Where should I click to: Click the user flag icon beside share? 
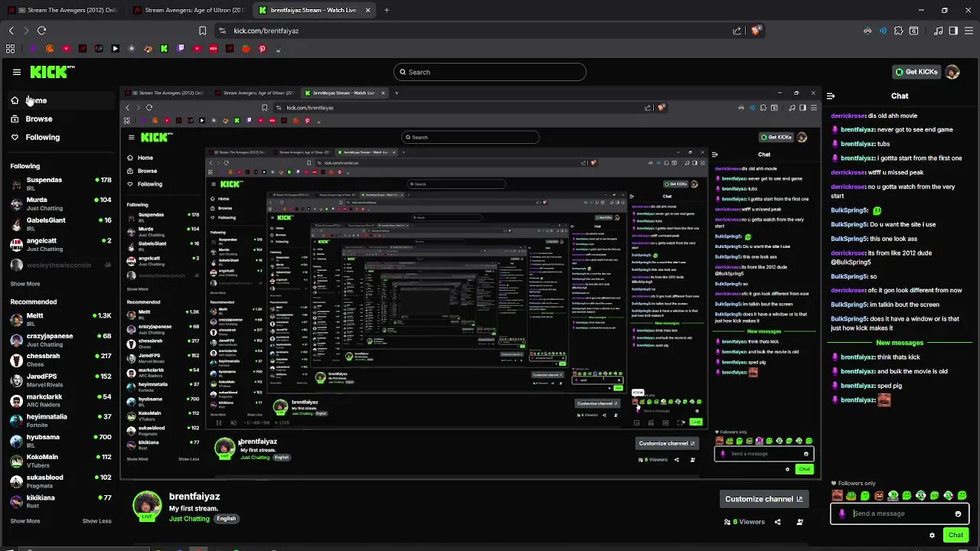pos(799,522)
